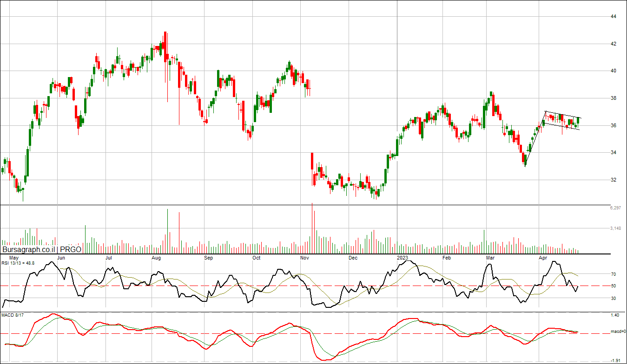
Task: Select the Aug month label
Action: 157,258
